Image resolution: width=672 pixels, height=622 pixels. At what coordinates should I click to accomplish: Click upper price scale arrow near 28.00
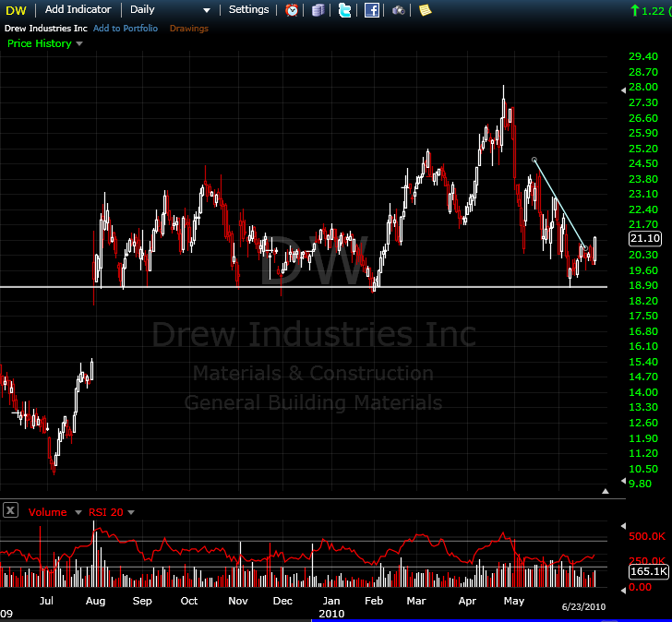(x=623, y=90)
